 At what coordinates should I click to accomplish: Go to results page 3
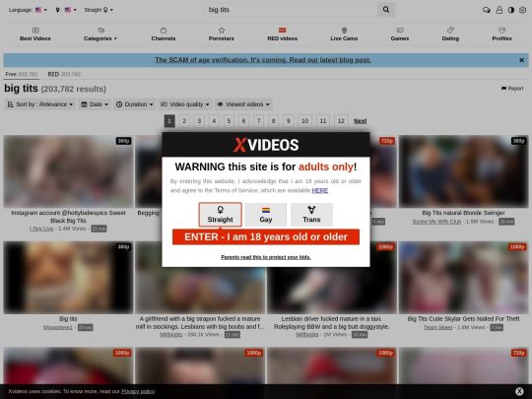(x=199, y=121)
